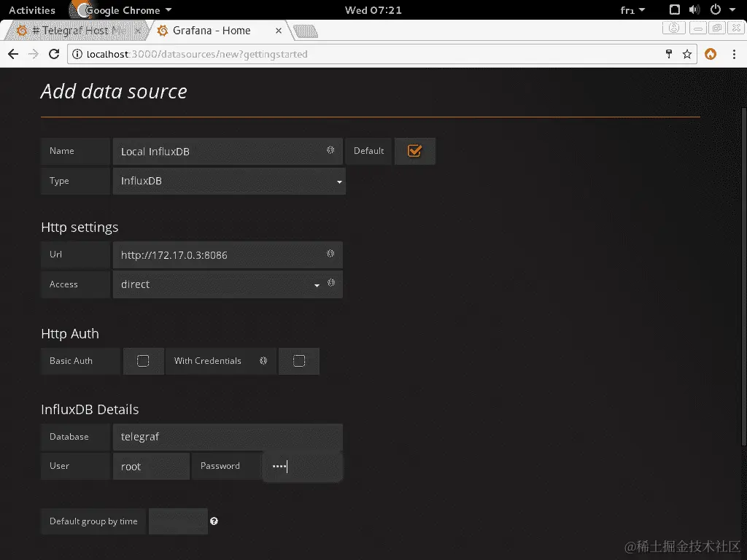The height and width of the screenshot is (560, 747).
Task: Click the Database field containing telegraf
Action: 228,437
